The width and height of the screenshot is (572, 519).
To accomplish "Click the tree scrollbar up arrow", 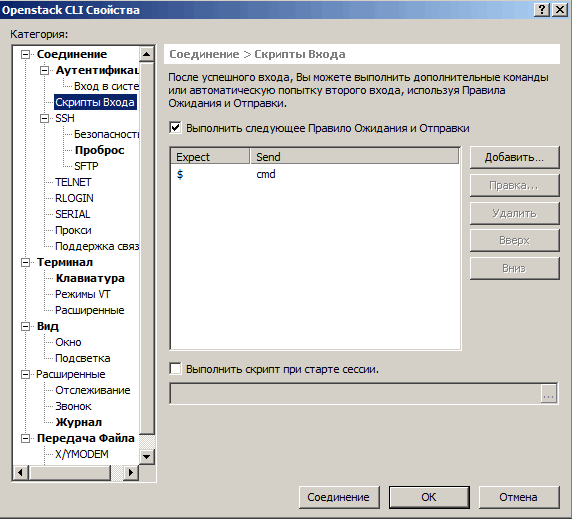I will click(x=147, y=54).
